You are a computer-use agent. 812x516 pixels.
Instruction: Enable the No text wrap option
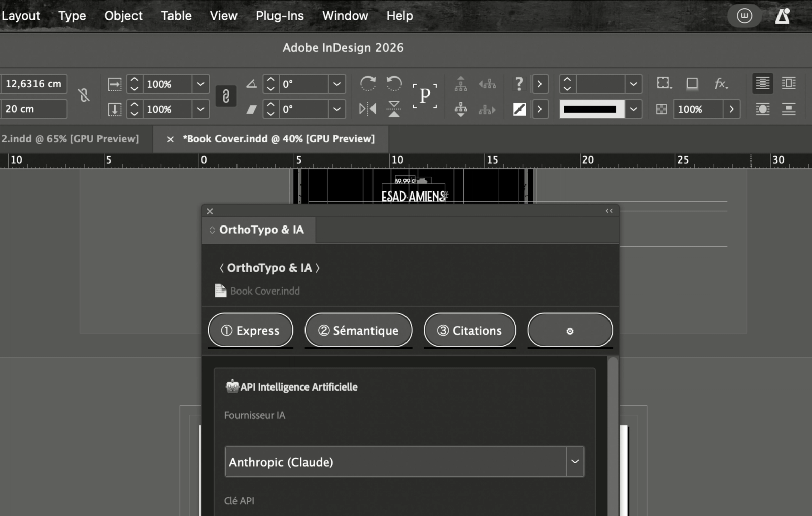[x=763, y=83]
